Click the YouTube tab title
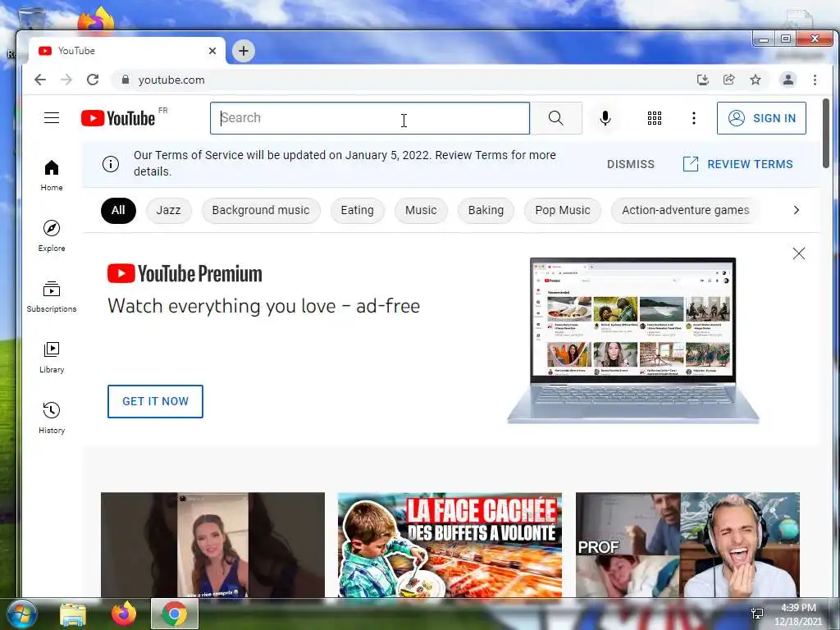Image resolution: width=840 pixels, height=630 pixels. pyautogui.click(x=76, y=51)
